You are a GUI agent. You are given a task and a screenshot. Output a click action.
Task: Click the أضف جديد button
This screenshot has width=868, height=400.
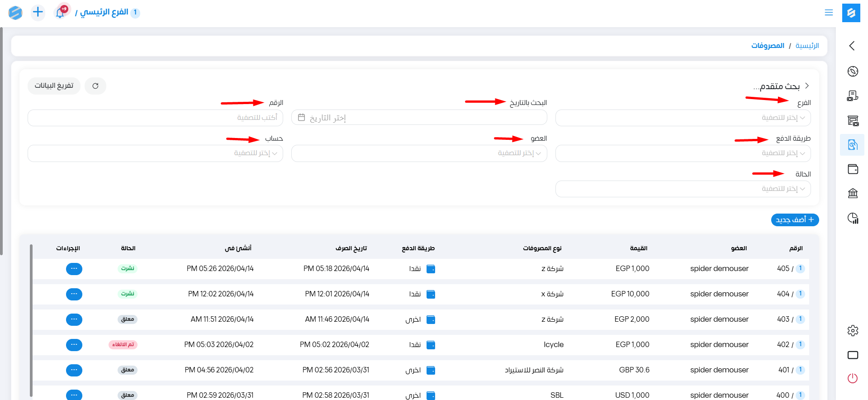(x=795, y=220)
